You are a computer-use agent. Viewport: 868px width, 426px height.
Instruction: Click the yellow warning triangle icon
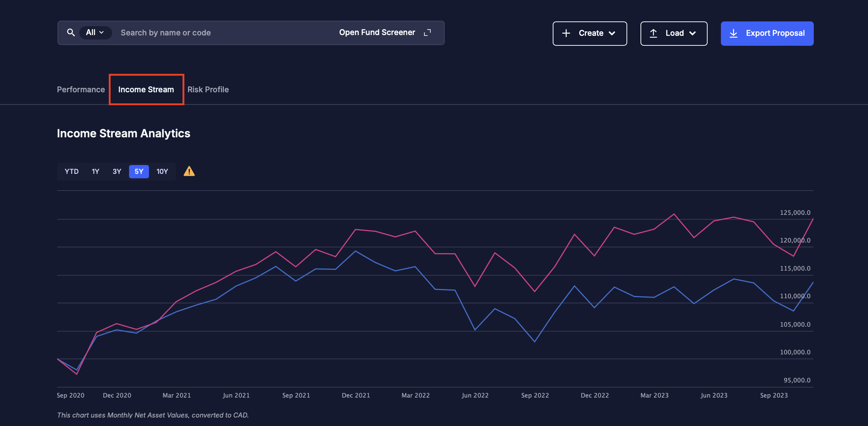[x=189, y=171]
